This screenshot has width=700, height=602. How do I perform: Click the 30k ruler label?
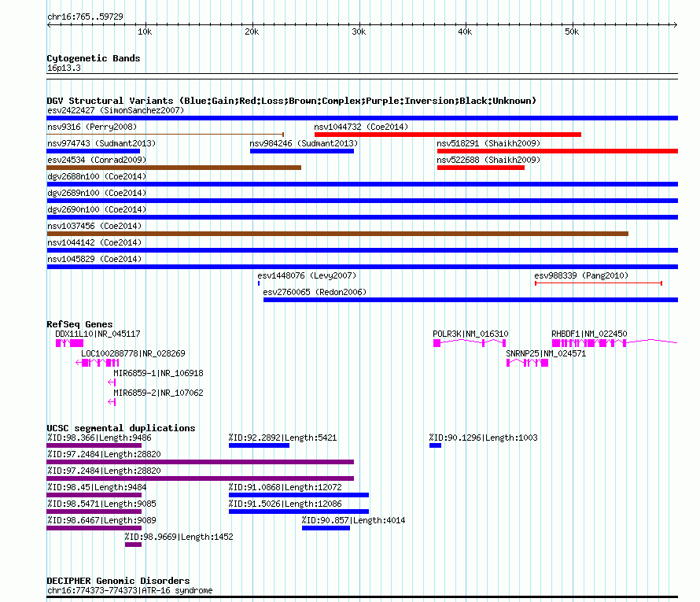click(359, 31)
